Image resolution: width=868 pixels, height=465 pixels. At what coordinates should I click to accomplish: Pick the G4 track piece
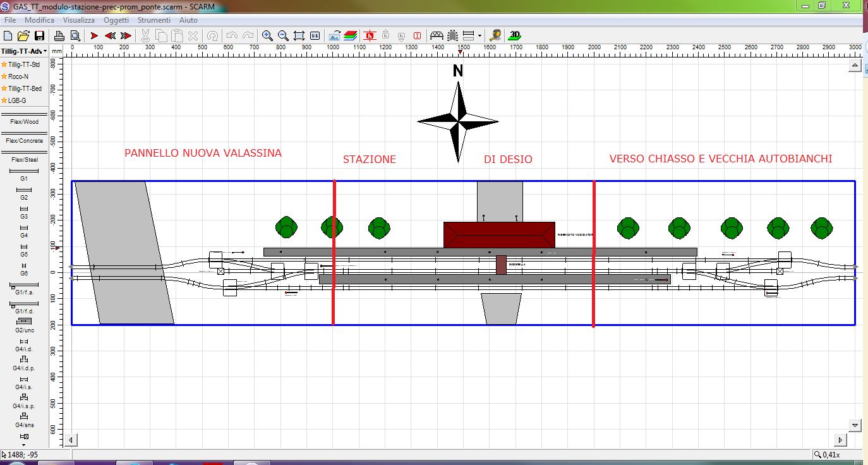(x=24, y=231)
